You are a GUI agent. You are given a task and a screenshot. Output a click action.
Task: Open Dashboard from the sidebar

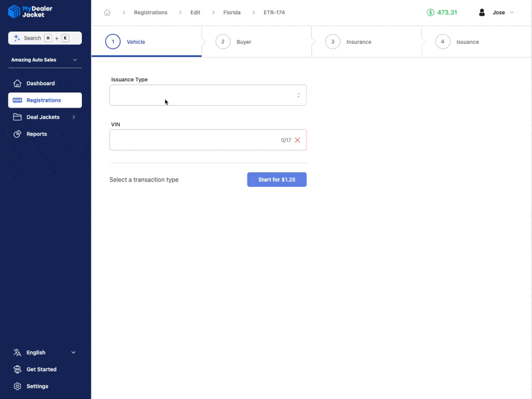coord(41,83)
